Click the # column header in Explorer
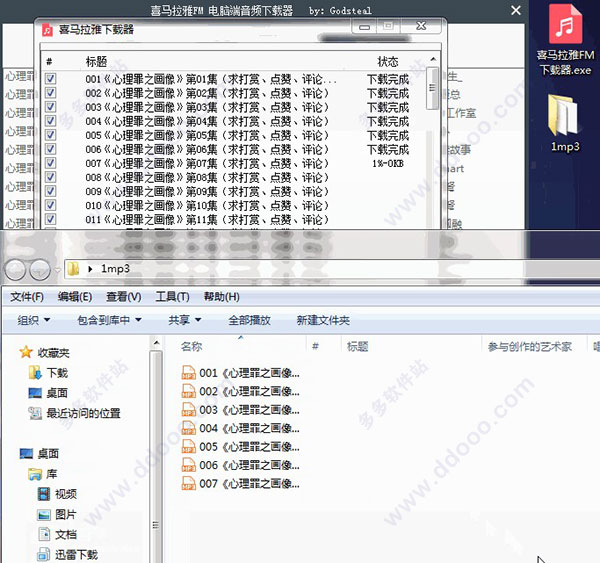Viewport: 600px width, 563px height. click(315, 346)
